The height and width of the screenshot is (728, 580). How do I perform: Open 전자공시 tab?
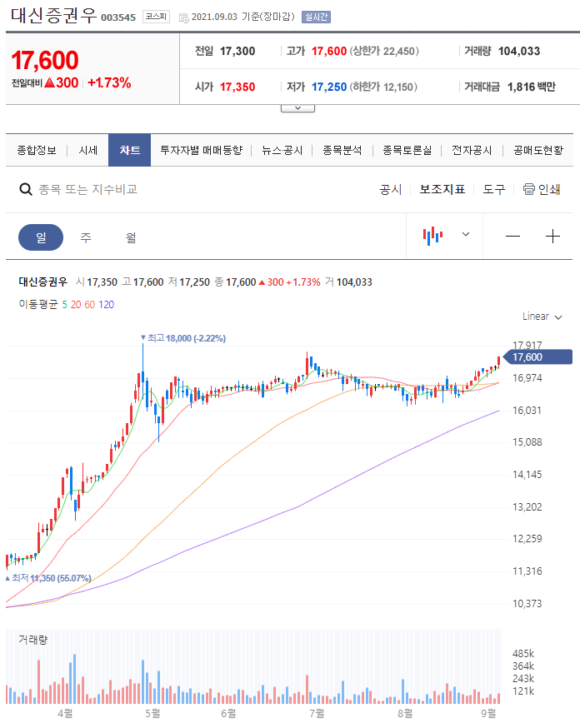tap(472, 150)
